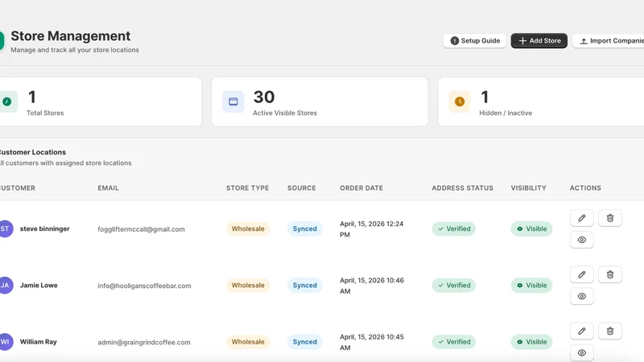Click Import Companies button
The height and width of the screenshot is (362, 644).
[x=609, y=41]
